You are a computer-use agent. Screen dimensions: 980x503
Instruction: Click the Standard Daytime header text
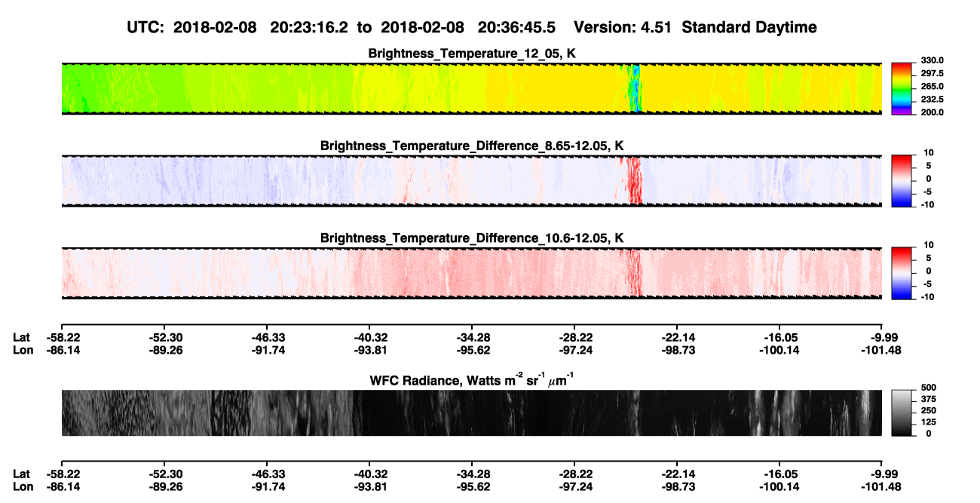coord(748,27)
